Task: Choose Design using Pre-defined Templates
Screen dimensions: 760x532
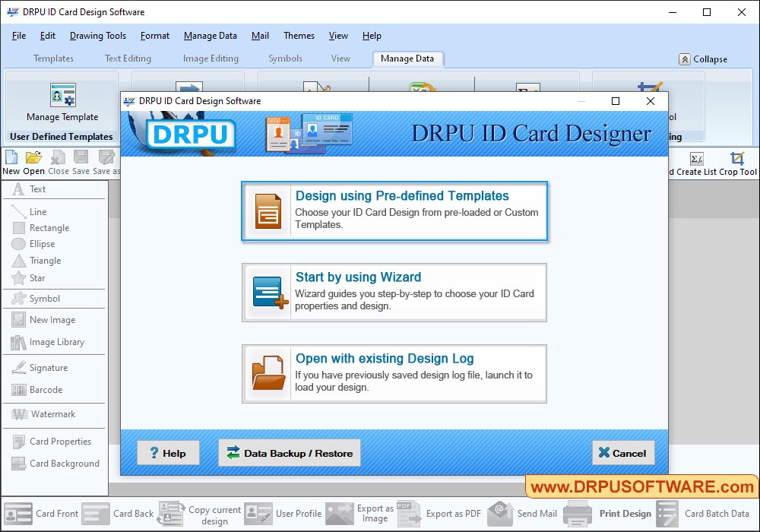Action: click(394, 213)
